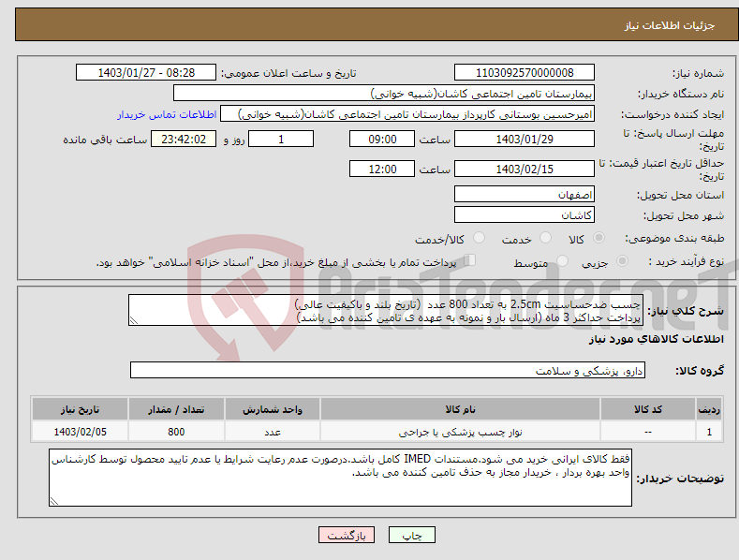Click the گروه کالا field دارو، پزشکی و سلامت
Image resolution: width=739 pixels, height=560 pixels.
pyautogui.click(x=388, y=371)
